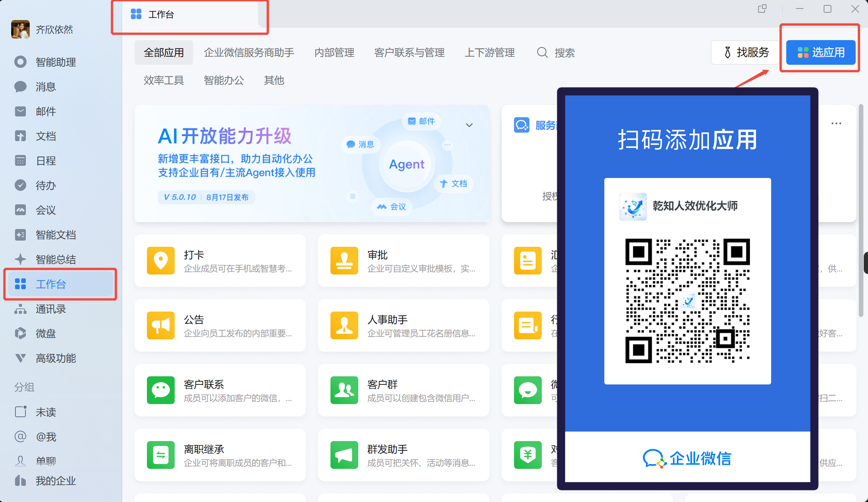Viewport: 868px width, 502px height.
Task: Open 会议 meetings
Action: pos(60,210)
